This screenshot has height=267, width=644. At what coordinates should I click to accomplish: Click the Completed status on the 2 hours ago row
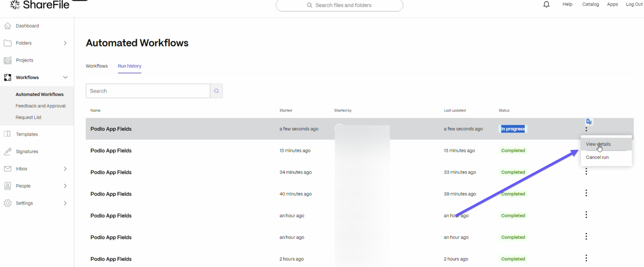point(513,259)
